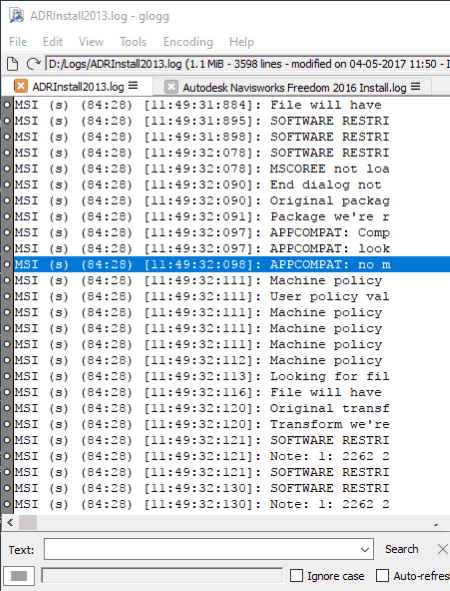Viewport: 450px width, 591px height.
Task: Select the 'Looking for fil' log line
Action: (232, 376)
